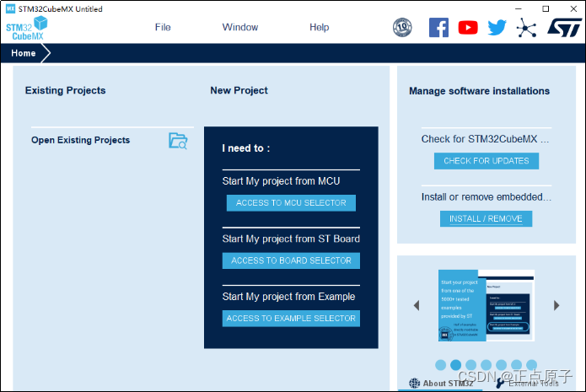The width and height of the screenshot is (586, 392).
Task: Click the External Tools wrench icon
Action: pyautogui.click(x=500, y=383)
